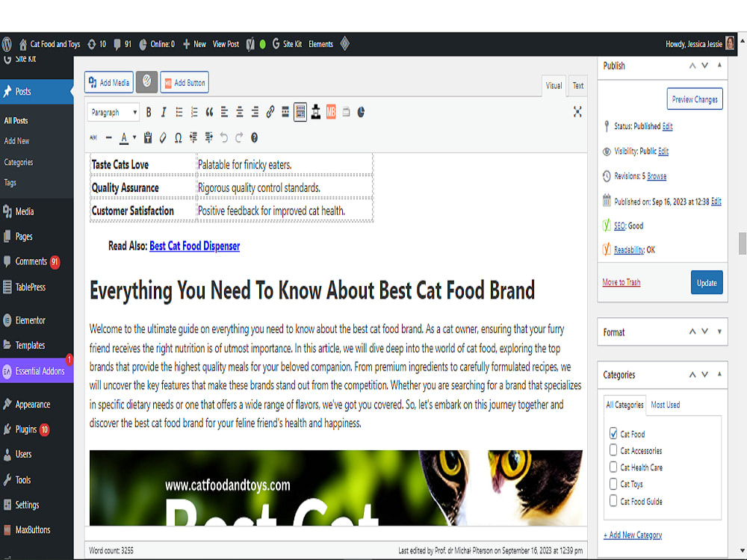Align text center
The height and width of the screenshot is (560, 747).
click(x=240, y=113)
